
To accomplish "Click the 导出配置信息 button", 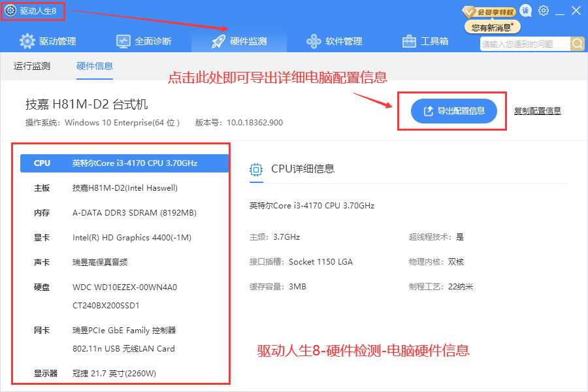I will 454,111.
